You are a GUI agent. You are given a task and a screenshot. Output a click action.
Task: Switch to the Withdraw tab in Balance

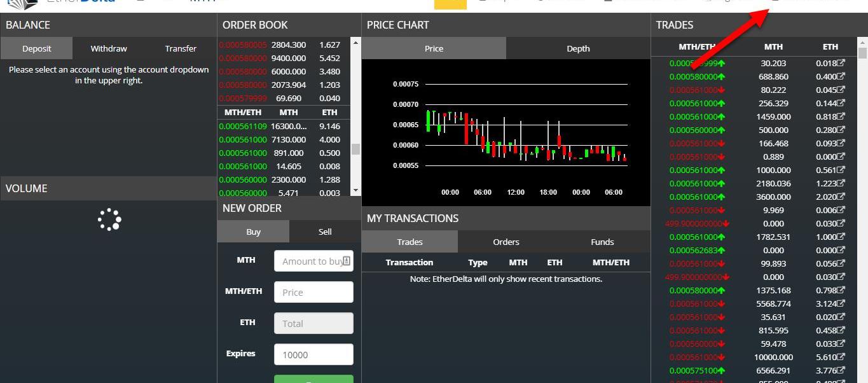pyautogui.click(x=109, y=48)
